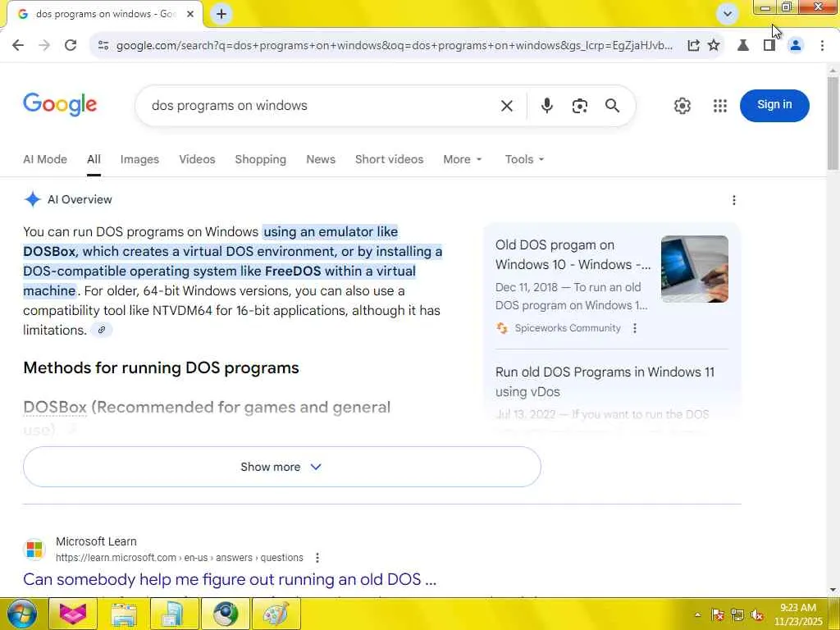
Task: Open AI Overview three-dot options
Action: (734, 200)
